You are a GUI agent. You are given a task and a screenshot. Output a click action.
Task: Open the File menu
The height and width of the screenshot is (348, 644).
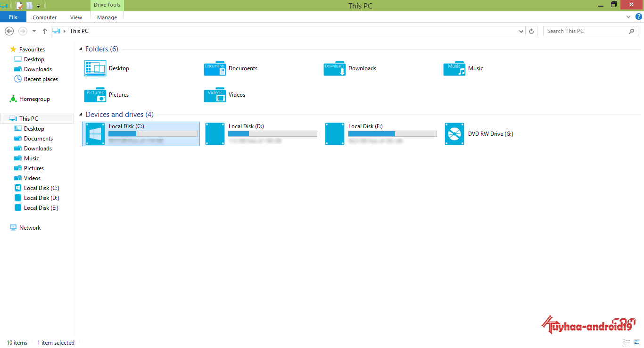point(13,17)
